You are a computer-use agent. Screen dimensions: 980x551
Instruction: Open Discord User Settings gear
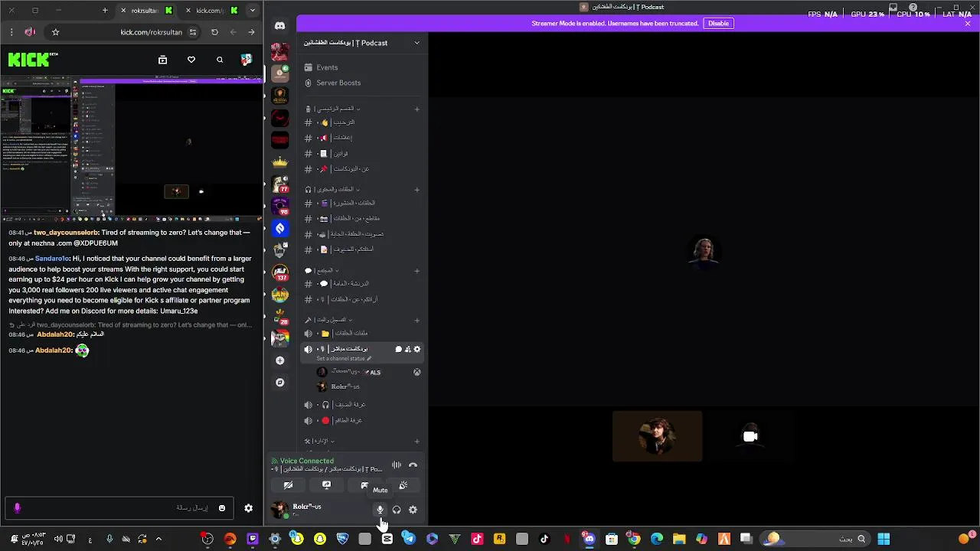(413, 510)
